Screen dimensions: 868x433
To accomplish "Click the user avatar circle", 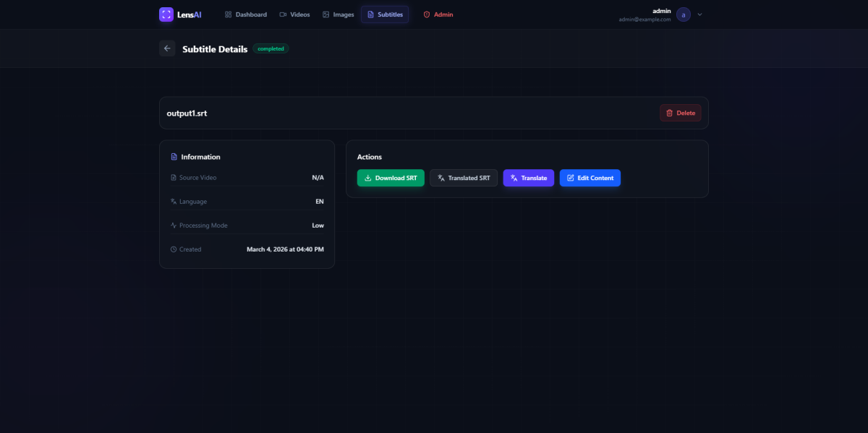I will pos(684,14).
